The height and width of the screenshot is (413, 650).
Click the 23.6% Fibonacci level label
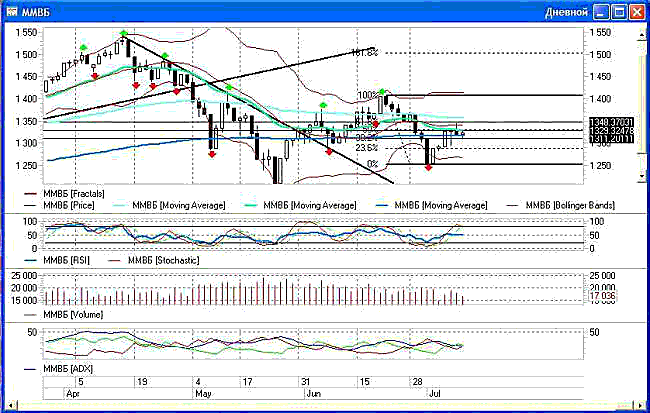366,148
